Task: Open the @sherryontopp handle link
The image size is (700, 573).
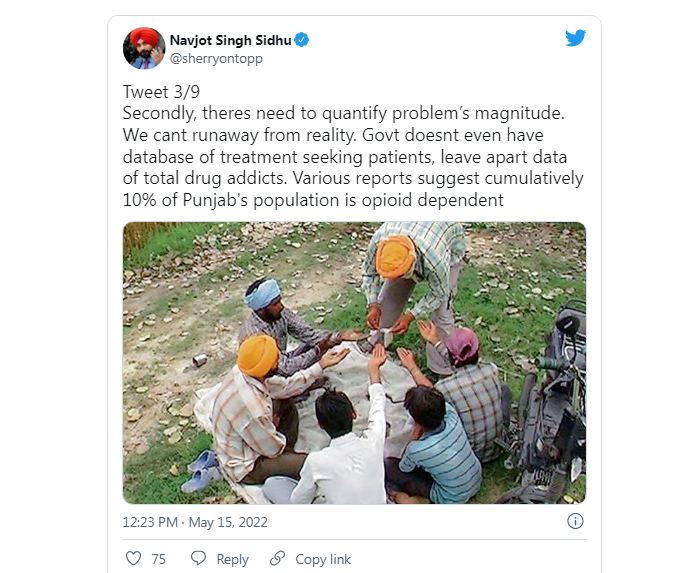Action: click(216, 58)
